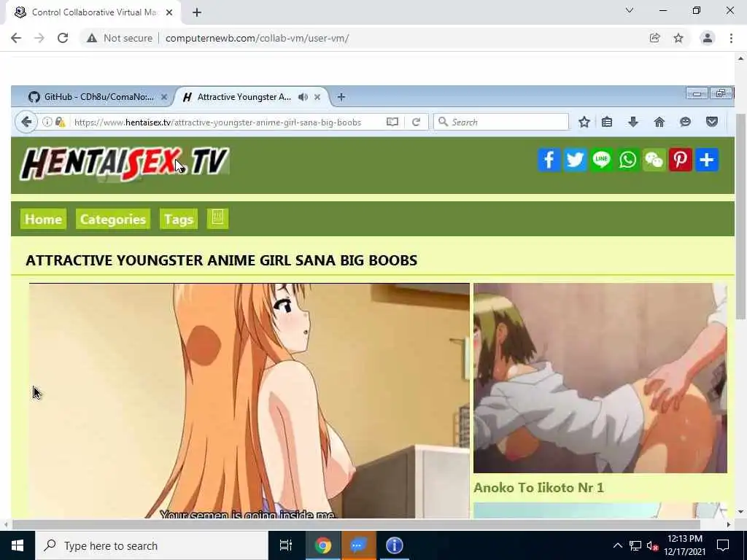The height and width of the screenshot is (560, 747).
Task: Open Task View on the taskbar
Action: click(x=286, y=545)
